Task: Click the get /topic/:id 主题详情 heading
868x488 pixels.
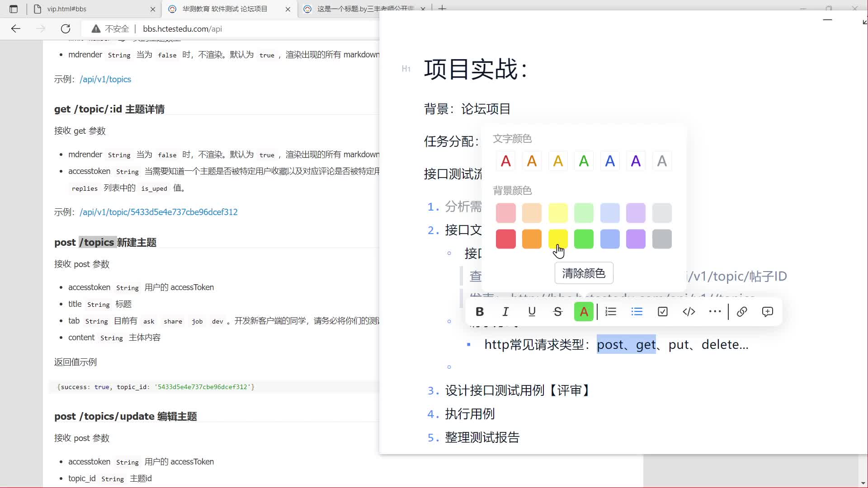Action: [x=109, y=109]
